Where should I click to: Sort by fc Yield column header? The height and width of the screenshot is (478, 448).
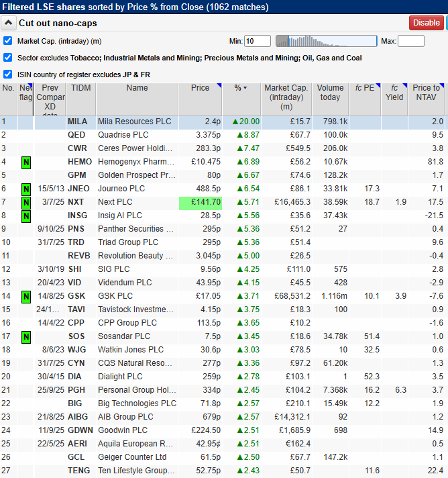tap(394, 99)
